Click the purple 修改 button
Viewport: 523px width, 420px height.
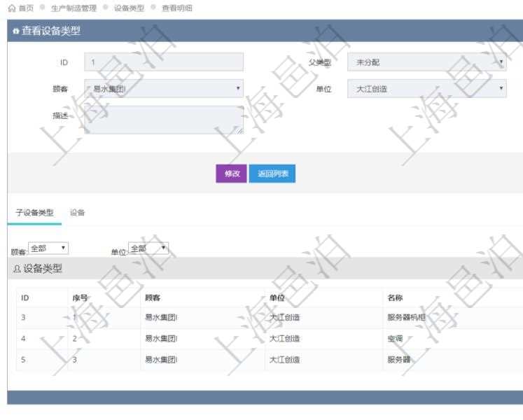[232, 174]
